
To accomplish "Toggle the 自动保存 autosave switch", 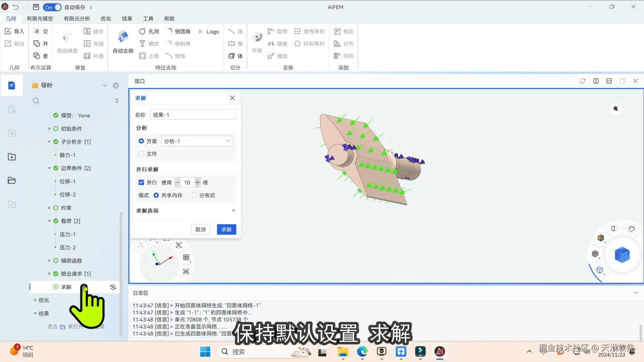I will click(x=52, y=7).
